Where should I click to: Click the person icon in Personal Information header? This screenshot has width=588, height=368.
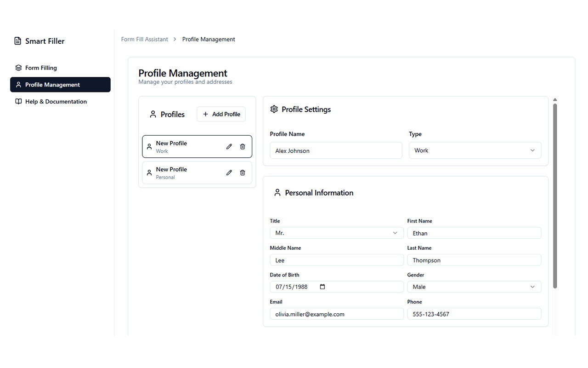pos(277,192)
